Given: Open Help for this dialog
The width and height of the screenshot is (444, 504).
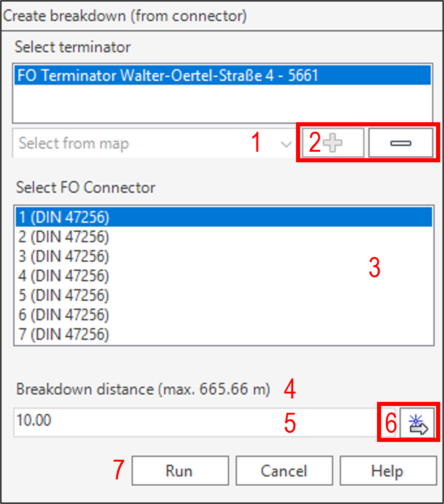Looking at the screenshot, I should (388, 471).
